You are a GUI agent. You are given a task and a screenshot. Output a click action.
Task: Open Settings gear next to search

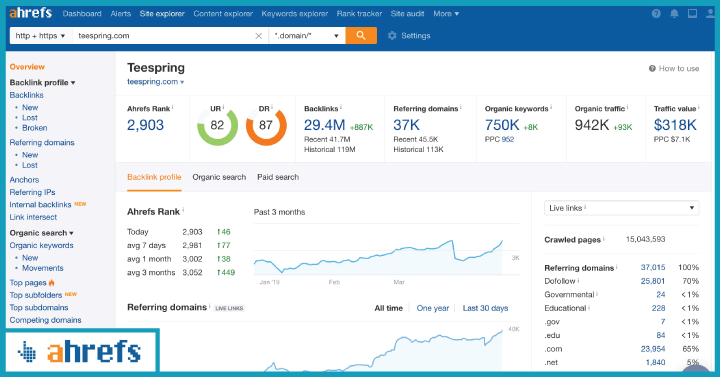(409, 36)
